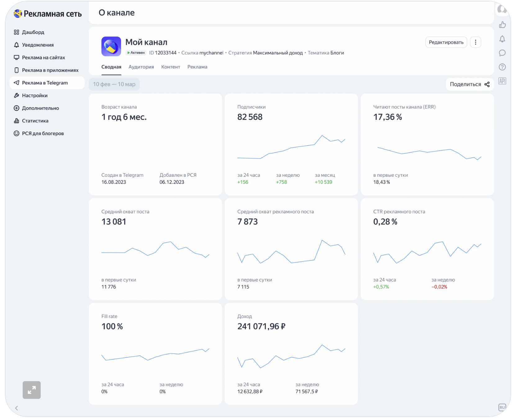The height and width of the screenshot is (420, 516).
Task: Click the Поделиться share button
Action: 469,84
